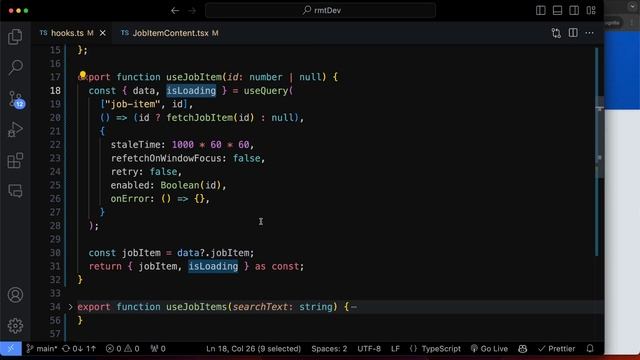
Task: Expand the folded useJobItems function at line 34
Action: pyautogui.click(x=70, y=307)
